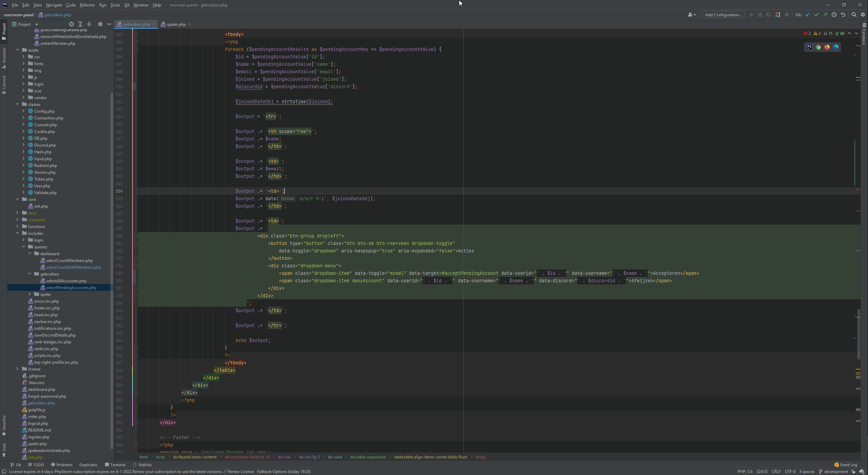
Task: Click the Git update project arrow
Action: pyautogui.click(x=808, y=15)
